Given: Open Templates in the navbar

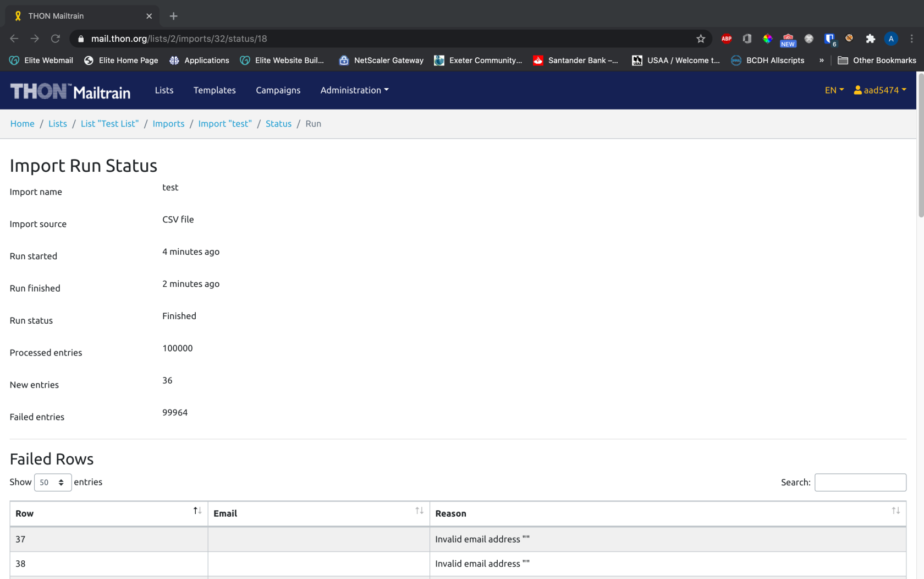Looking at the screenshot, I should click(x=215, y=90).
